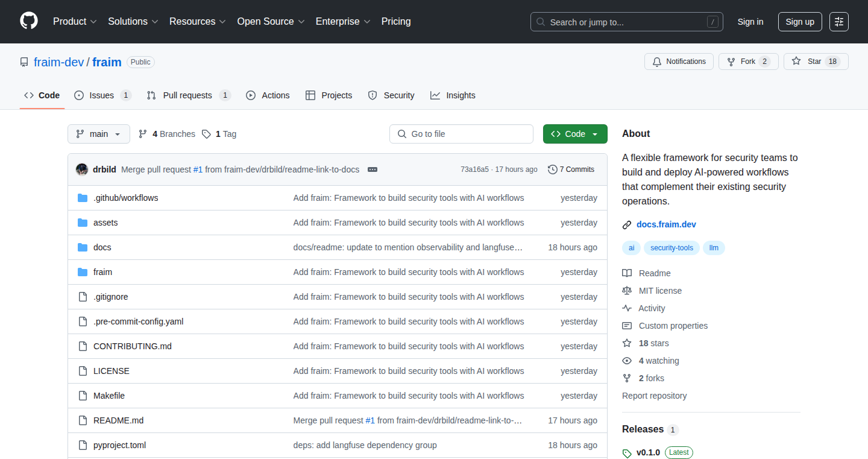Click the assets folder icon
The image size is (868, 459).
83,223
